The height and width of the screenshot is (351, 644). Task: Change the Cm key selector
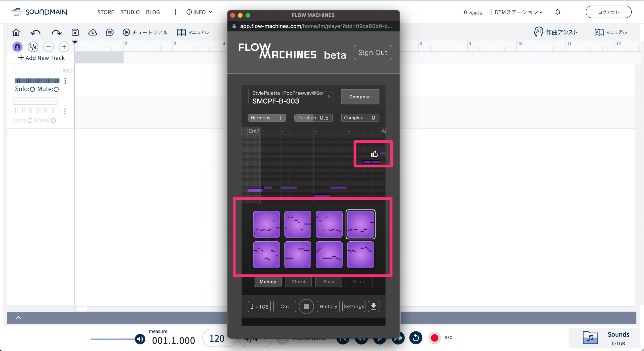pos(285,306)
